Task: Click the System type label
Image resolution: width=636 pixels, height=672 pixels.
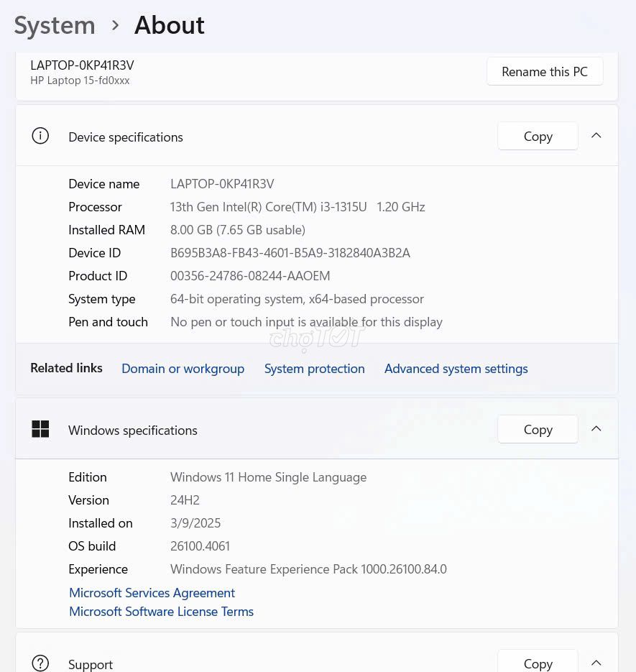Action: (102, 299)
